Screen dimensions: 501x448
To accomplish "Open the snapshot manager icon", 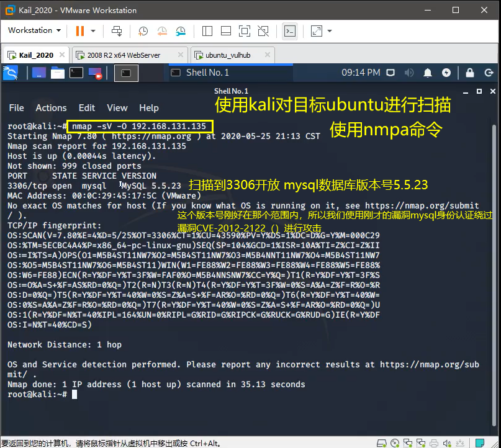I will pyautogui.click(x=181, y=31).
